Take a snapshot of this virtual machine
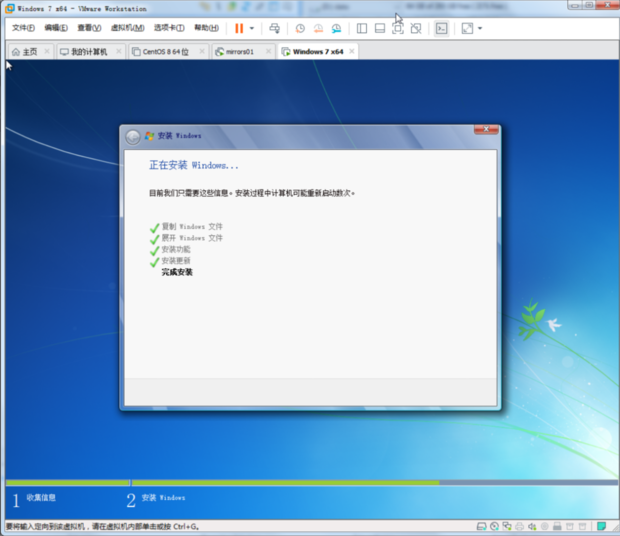This screenshot has width=620, height=536. pyautogui.click(x=300, y=28)
